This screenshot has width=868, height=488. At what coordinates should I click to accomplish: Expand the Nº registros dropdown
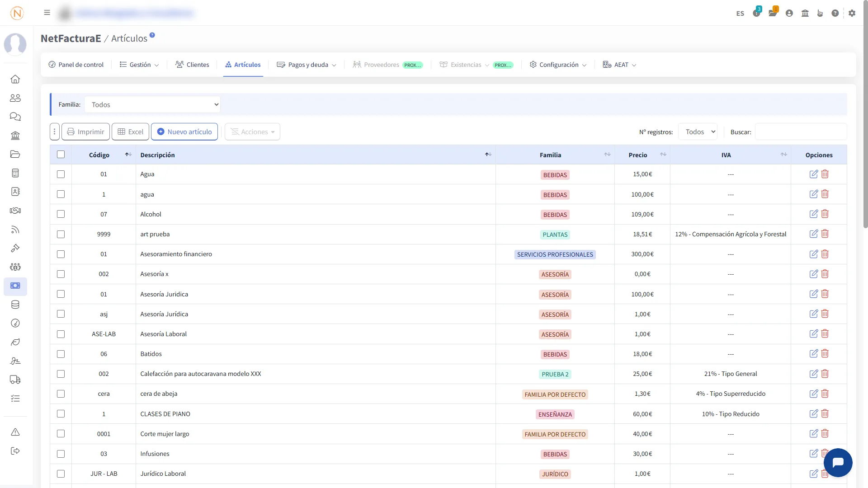point(698,131)
